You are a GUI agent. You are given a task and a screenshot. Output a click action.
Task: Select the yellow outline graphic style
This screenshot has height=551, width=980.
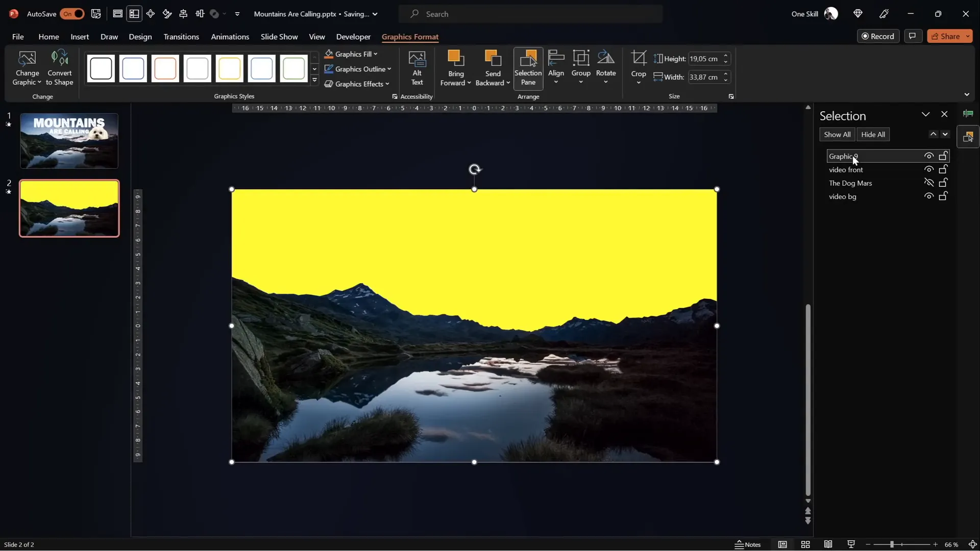pos(230,68)
